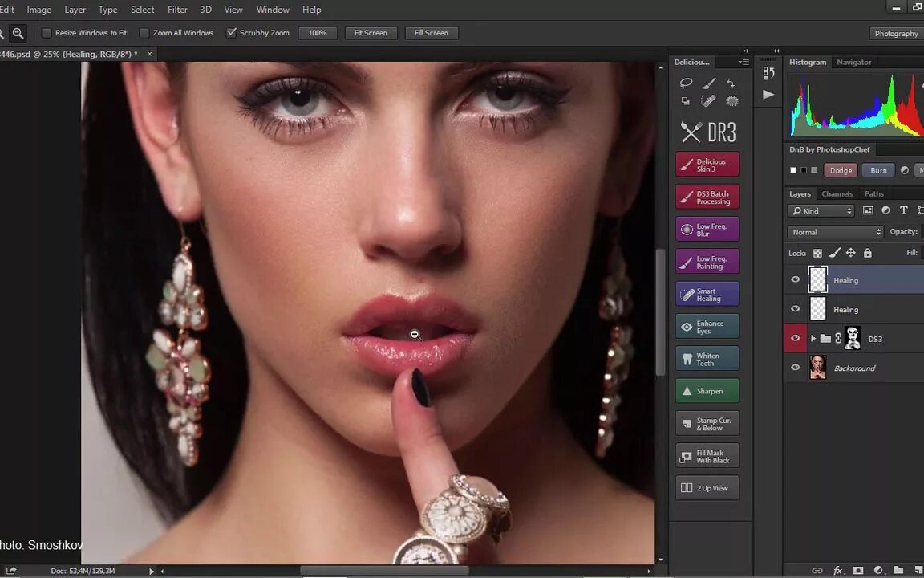Hide the Background layer eye icon
This screenshot has width=924, height=578.
coord(795,368)
